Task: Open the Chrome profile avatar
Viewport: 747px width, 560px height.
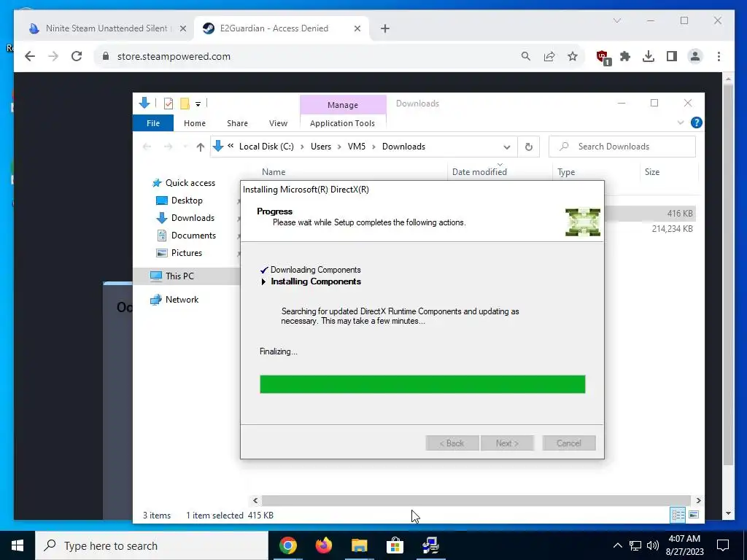Action: click(x=695, y=56)
